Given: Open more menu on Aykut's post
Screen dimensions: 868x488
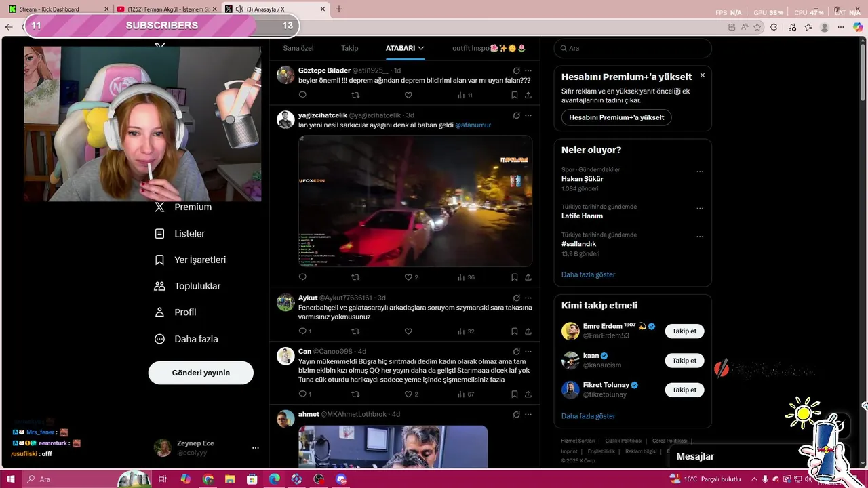Looking at the screenshot, I should tap(528, 298).
